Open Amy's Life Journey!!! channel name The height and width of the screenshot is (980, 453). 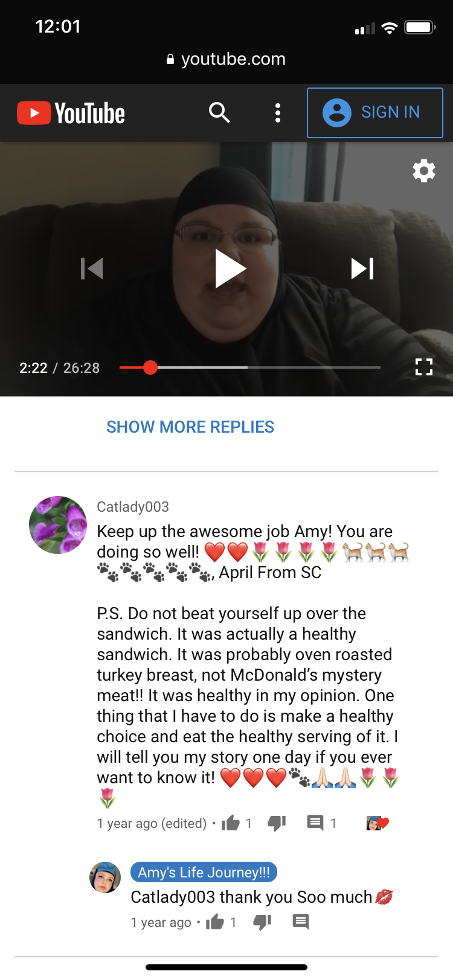click(204, 872)
